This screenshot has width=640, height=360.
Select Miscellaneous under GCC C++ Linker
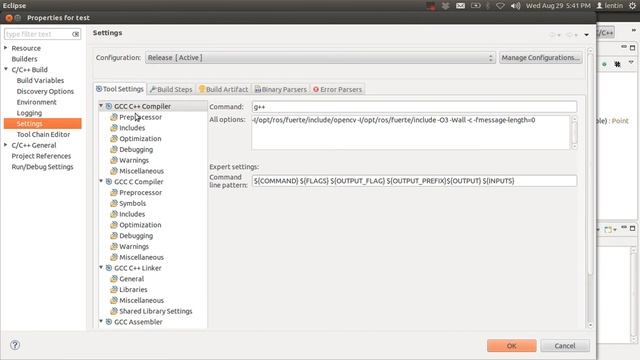click(141, 300)
